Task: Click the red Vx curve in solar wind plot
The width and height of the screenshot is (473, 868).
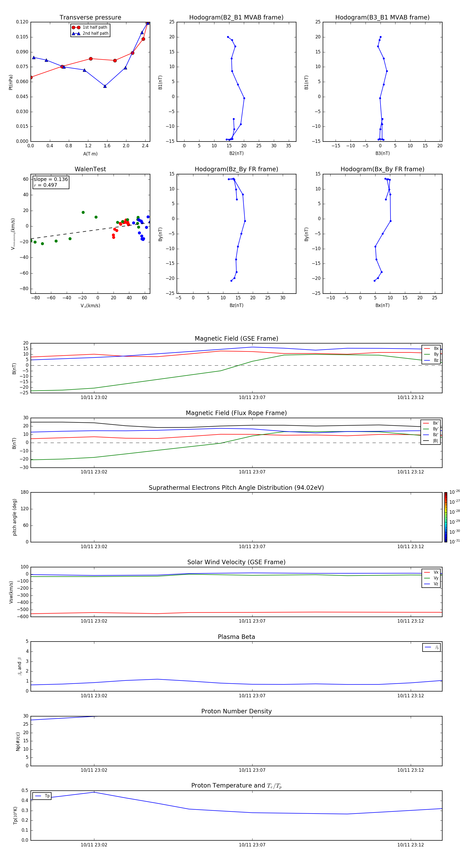Action: click(236, 612)
